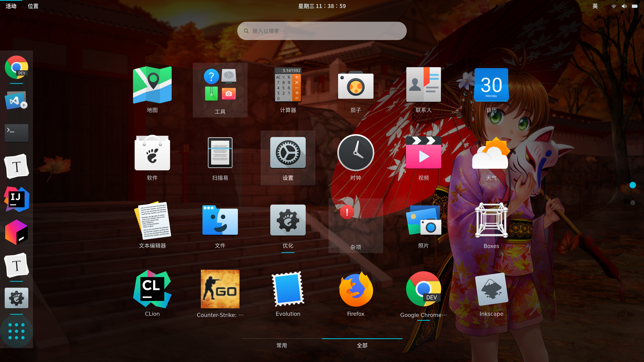Viewport: 644px width, 362px height.
Task: Click the search input field
Action: pos(322,31)
